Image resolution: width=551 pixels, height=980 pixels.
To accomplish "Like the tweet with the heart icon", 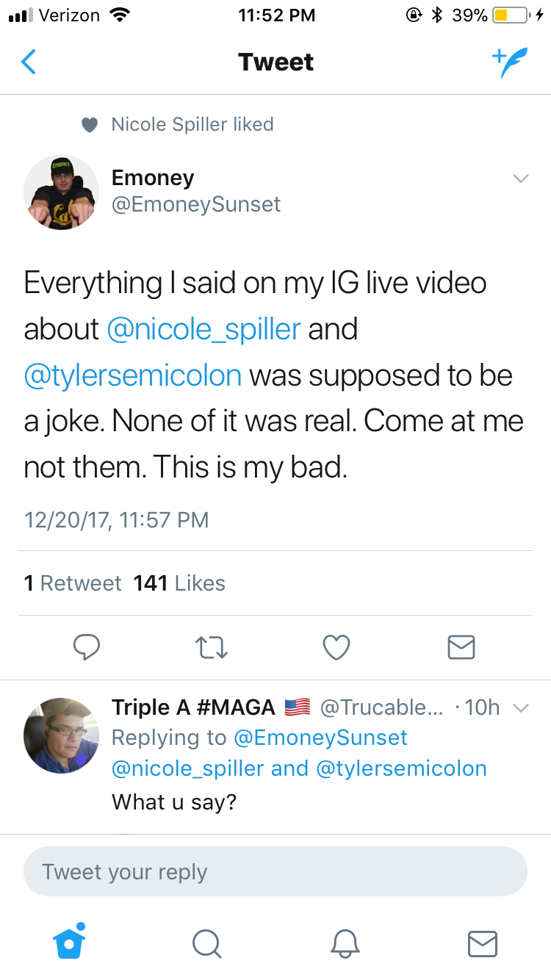I will point(336,647).
